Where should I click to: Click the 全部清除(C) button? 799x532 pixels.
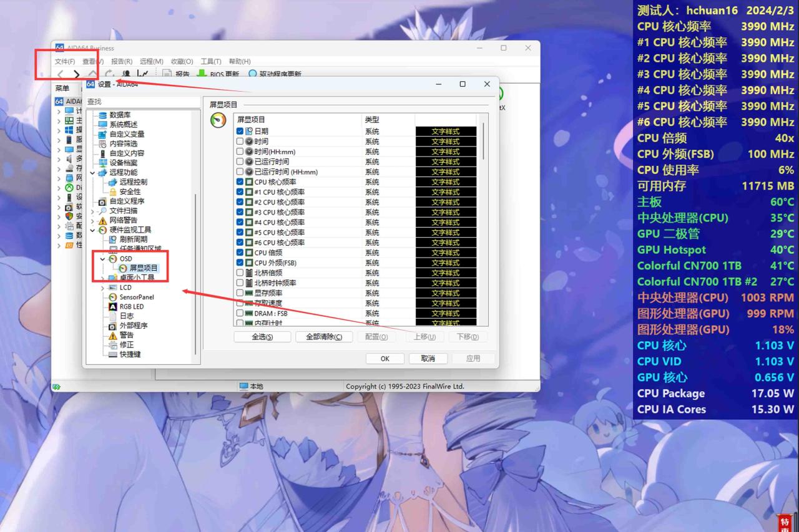(x=324, y=337)
